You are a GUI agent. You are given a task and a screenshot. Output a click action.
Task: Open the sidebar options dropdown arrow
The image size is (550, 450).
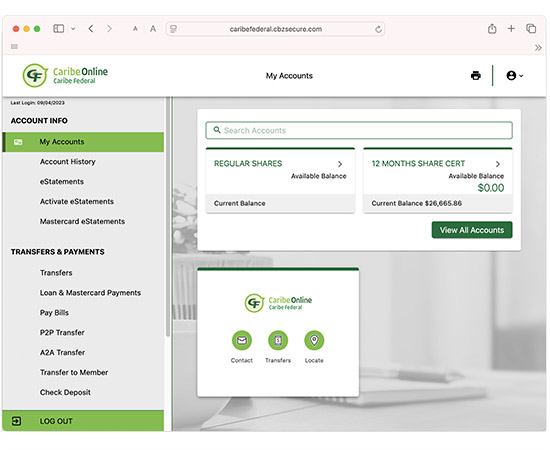[x=73, y=29]
